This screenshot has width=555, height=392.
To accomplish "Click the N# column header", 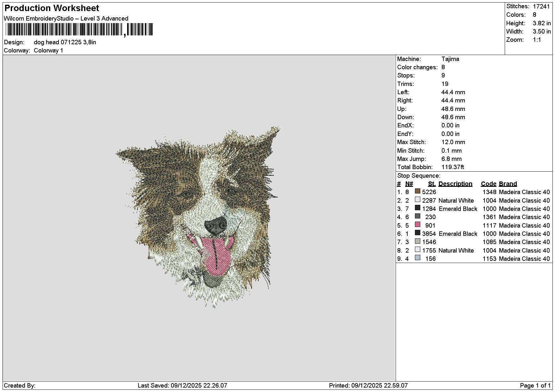I will click(x=409, y=184).
